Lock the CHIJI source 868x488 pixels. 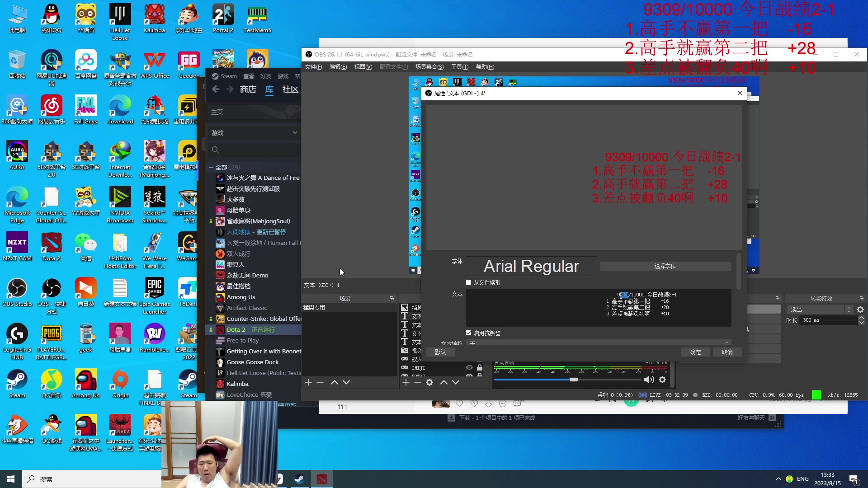[x=480, y=368]
